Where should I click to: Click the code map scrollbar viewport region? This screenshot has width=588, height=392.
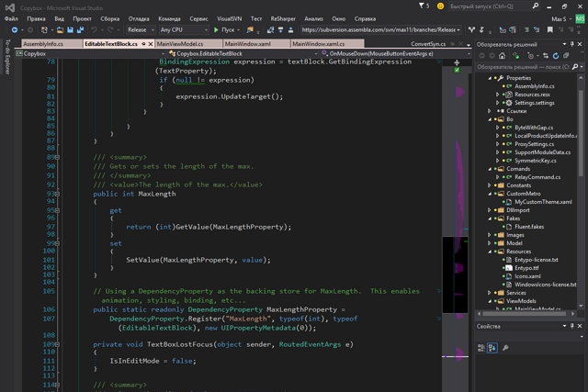point(456,274)
